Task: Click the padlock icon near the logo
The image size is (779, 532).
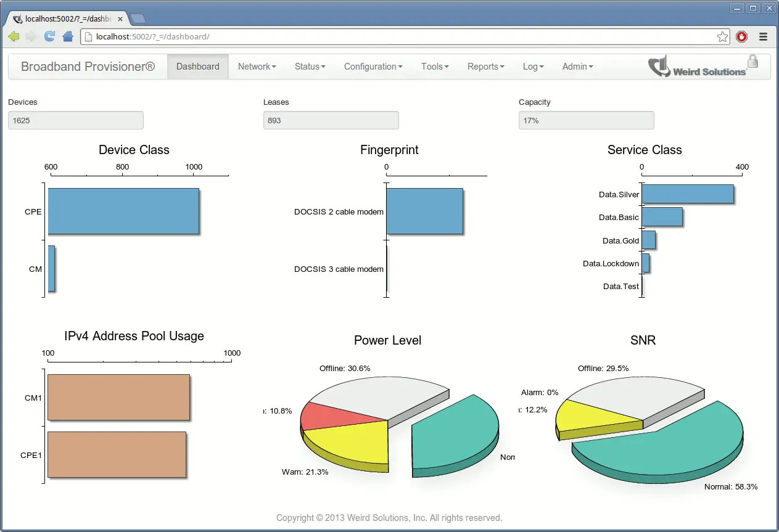Action: [x=752, y=61]
